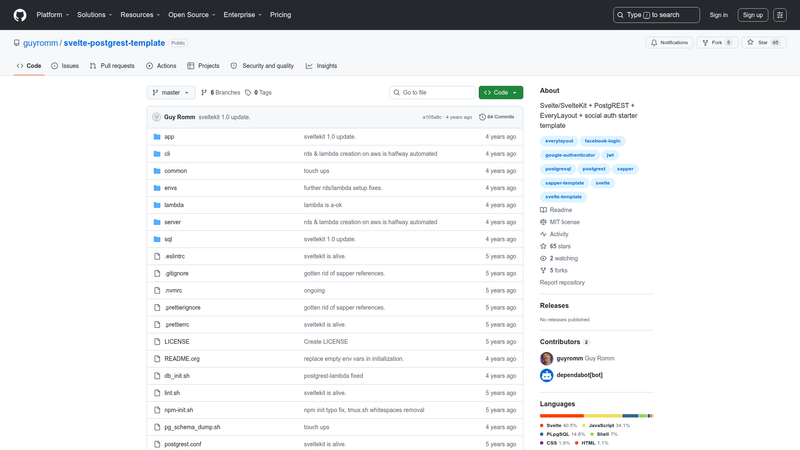Sign in to GitHub
This screenshot has height=450, width=800.
pyautogui.click(x=718, y=15)
